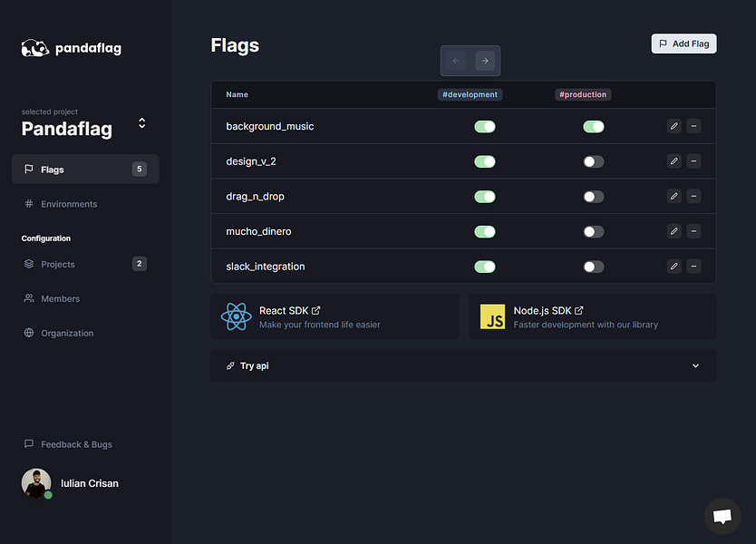Click the globe icon beside Organization
Viewport: 756px width, 544px height.
pos(29,333)
